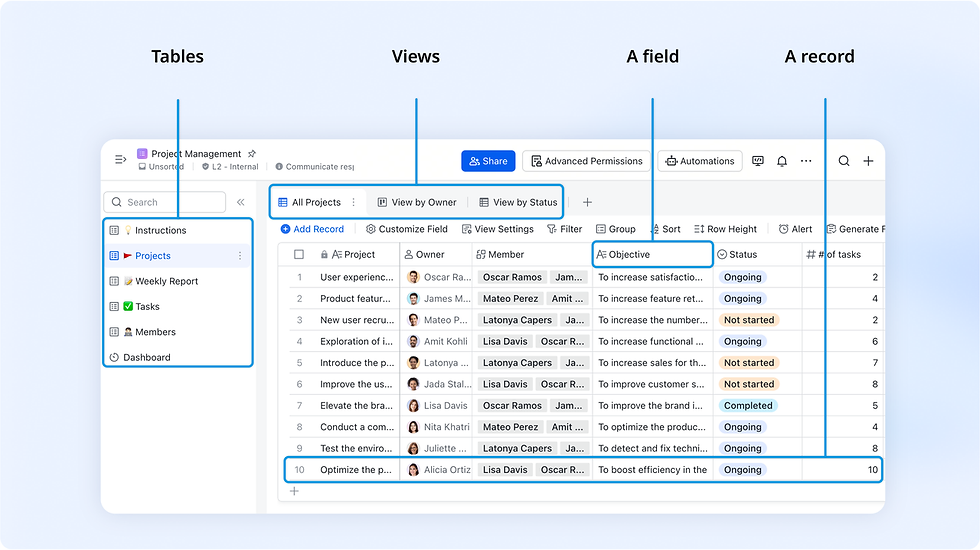
Task: Click Not started status in row 3
Action: click(x=749, y=320)
